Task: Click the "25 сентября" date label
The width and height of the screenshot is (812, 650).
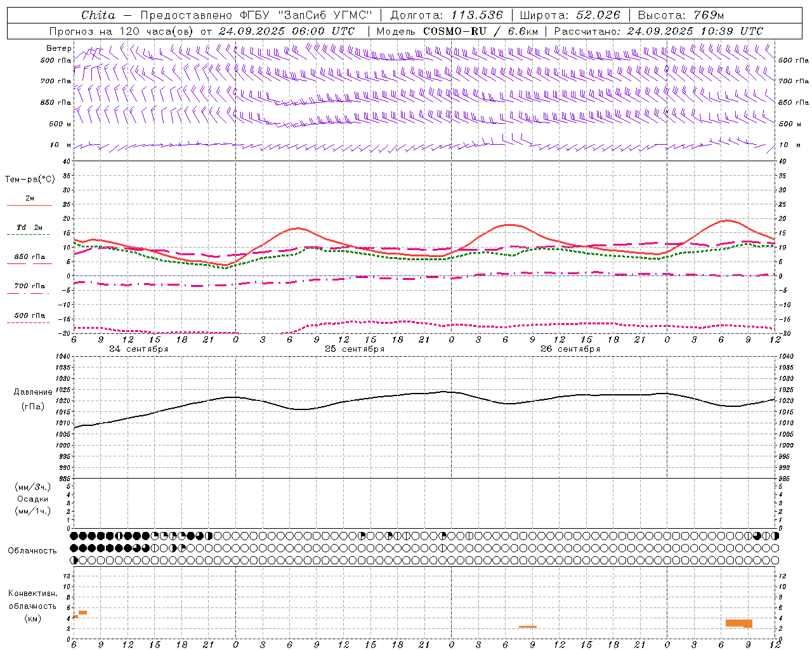Action: pyautogui.click(x=355, y=349)
